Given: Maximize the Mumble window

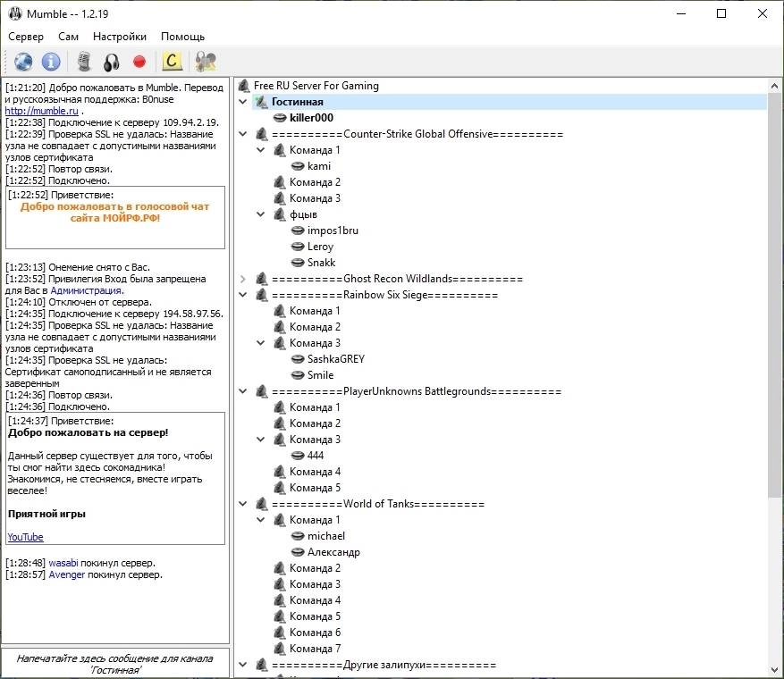Looking at the screenshot, I should point(721,13).
